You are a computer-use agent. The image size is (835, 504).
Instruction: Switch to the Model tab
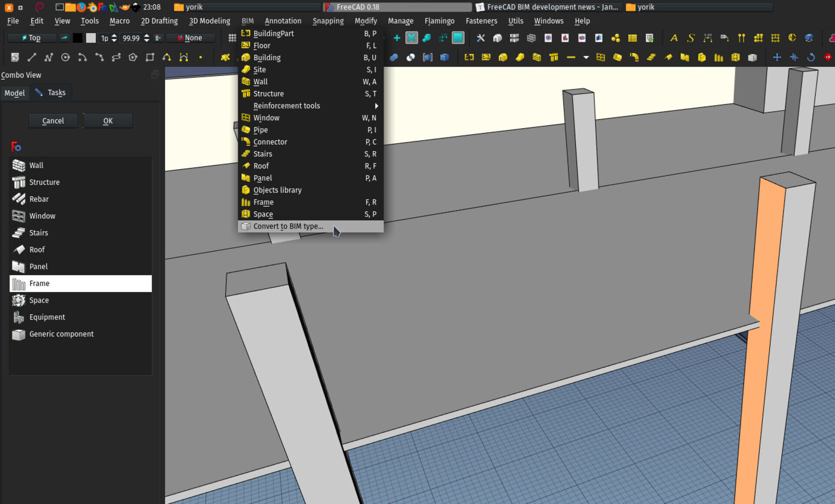point(14,93)
